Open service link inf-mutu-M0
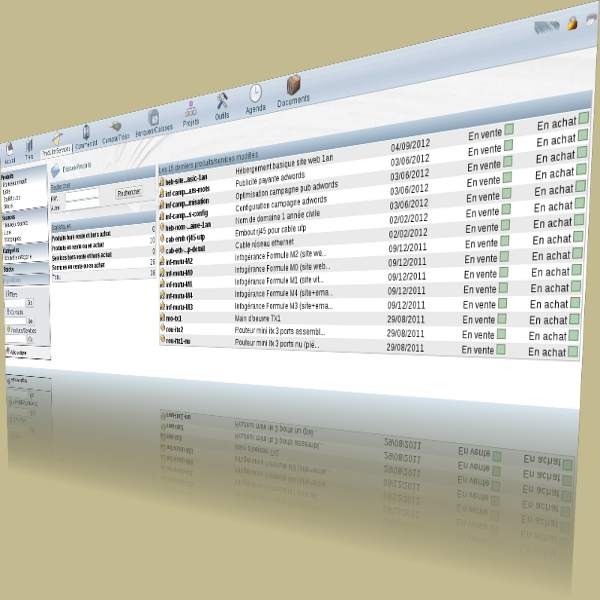Viewport: 600px width, 600px height. pos(179,273)
